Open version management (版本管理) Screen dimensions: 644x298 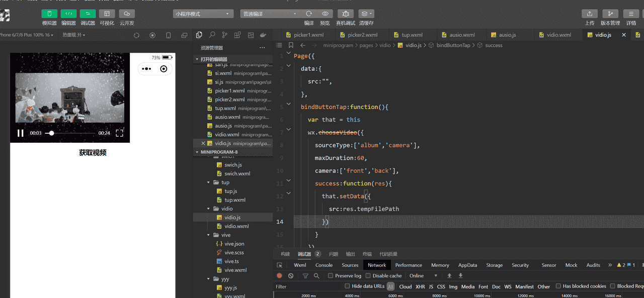click(x=610, y=14)
